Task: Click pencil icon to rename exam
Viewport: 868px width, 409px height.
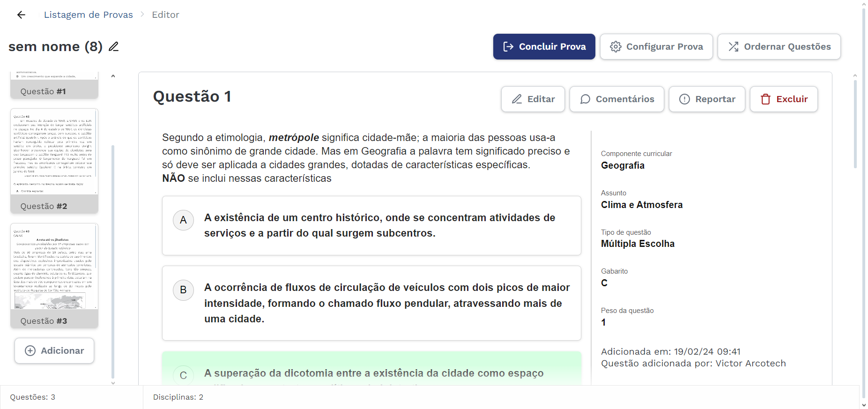Action: 113,46
